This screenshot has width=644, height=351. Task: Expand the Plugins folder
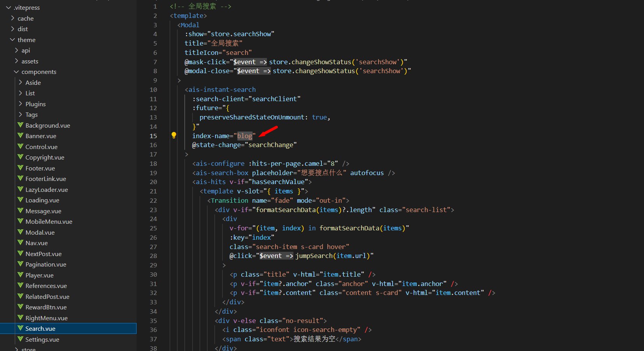coord(20,104)
